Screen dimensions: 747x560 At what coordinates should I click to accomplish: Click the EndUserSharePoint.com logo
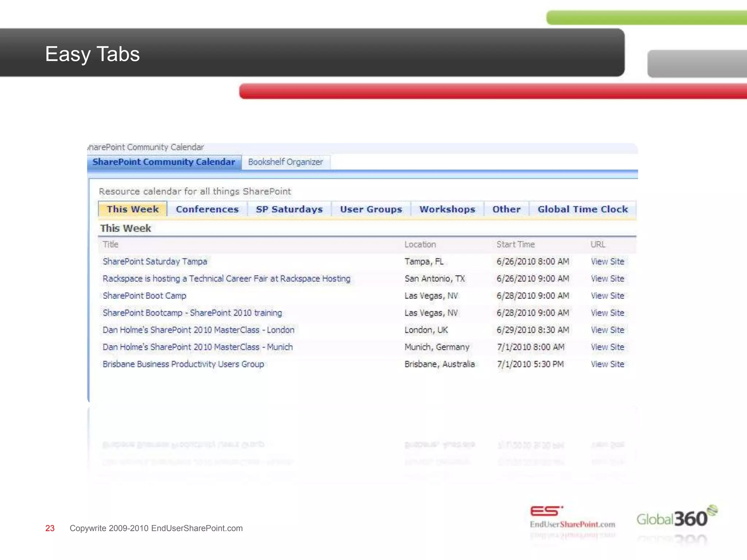click(572, 517)
